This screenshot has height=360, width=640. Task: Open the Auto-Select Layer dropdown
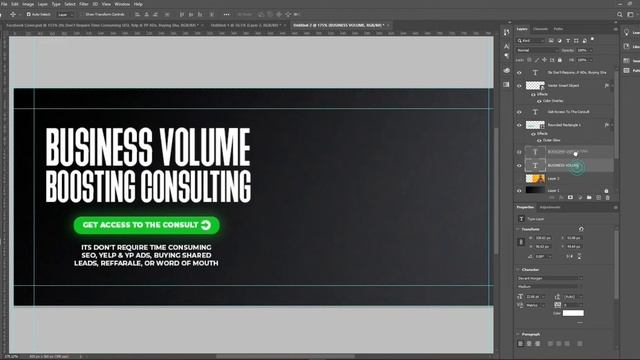[x=65, y=15]
